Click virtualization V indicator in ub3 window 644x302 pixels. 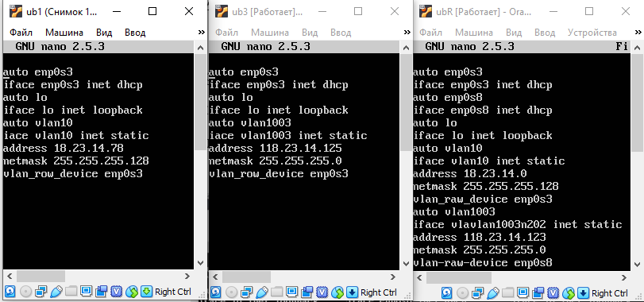click(x=322, y=292)
